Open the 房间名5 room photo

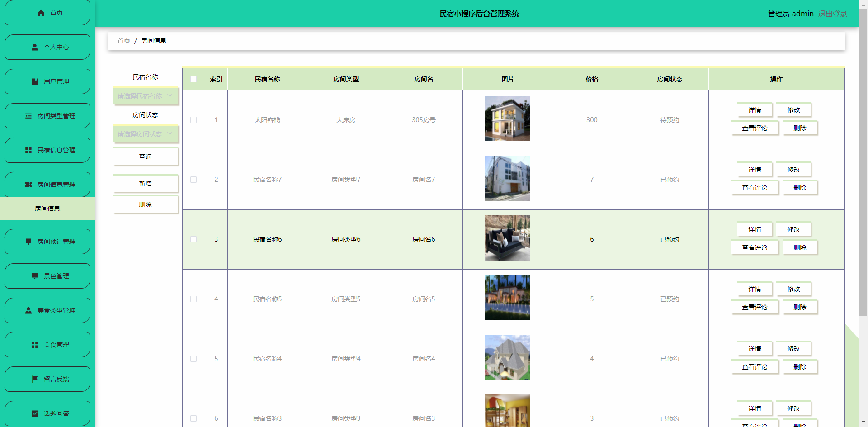coord(508,298)
